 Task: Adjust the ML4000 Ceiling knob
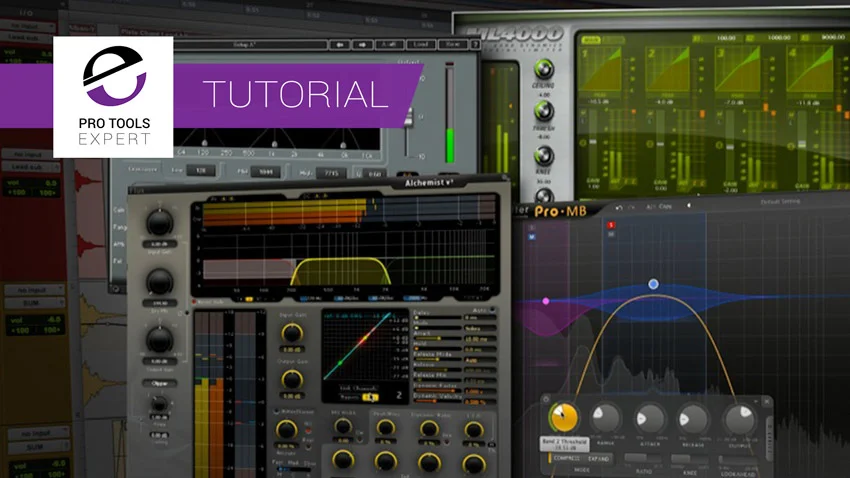coord(544,69)
